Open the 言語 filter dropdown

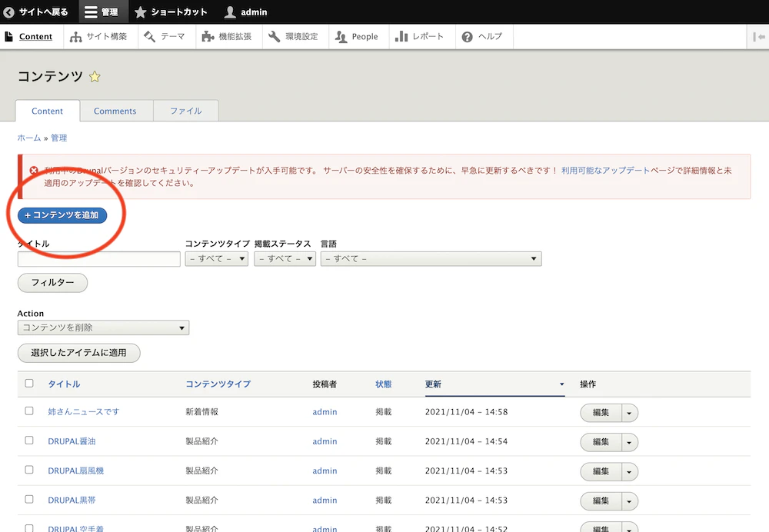pos(431,258)
